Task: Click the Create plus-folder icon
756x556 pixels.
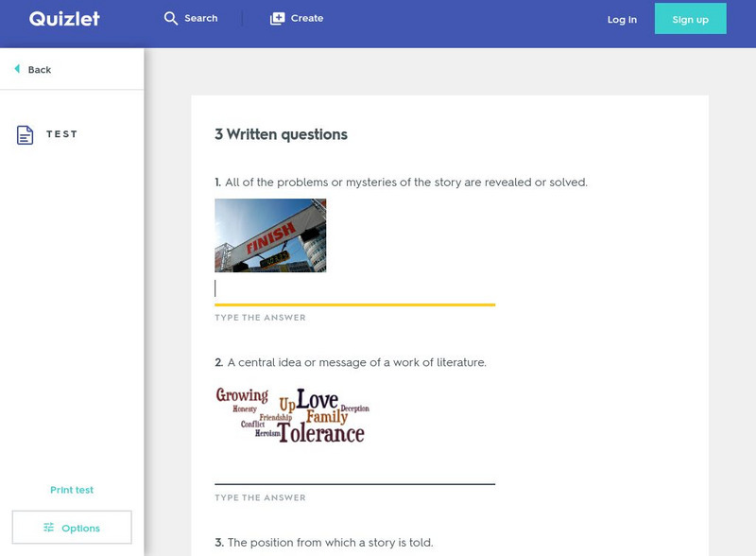Action: point(277,19)
